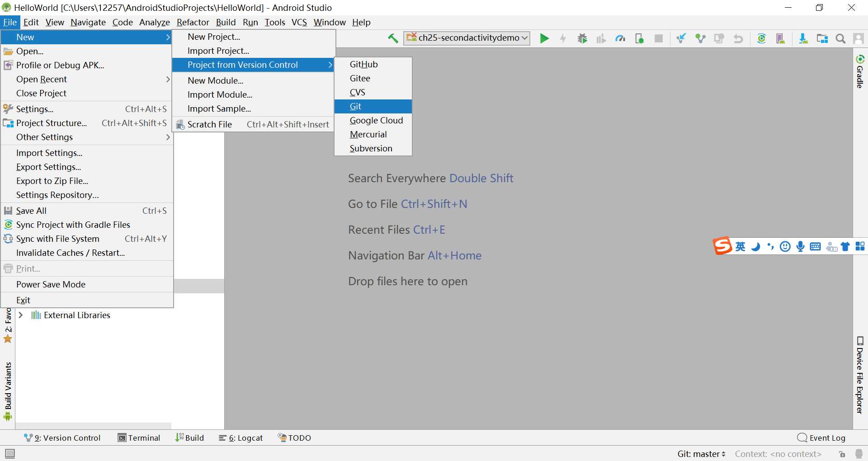Choose GitHub from version control submenu
The width and height of the screenshot is (868, 461).
point(373,64)
